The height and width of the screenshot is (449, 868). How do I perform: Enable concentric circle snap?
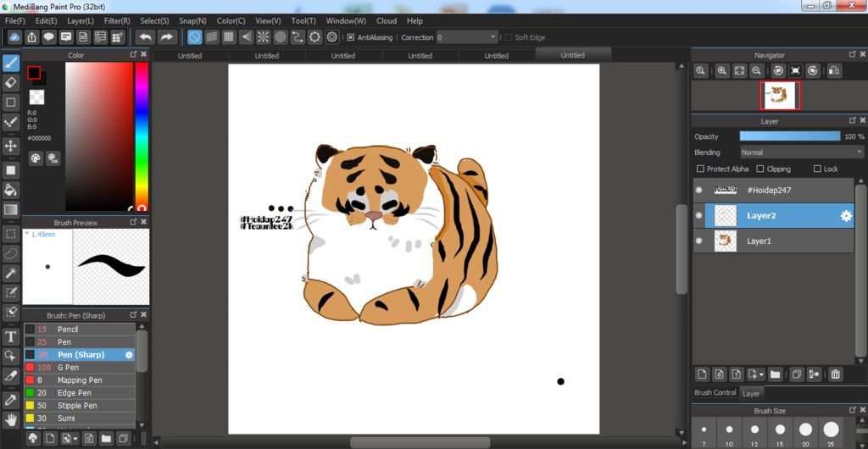pos(280,37)
